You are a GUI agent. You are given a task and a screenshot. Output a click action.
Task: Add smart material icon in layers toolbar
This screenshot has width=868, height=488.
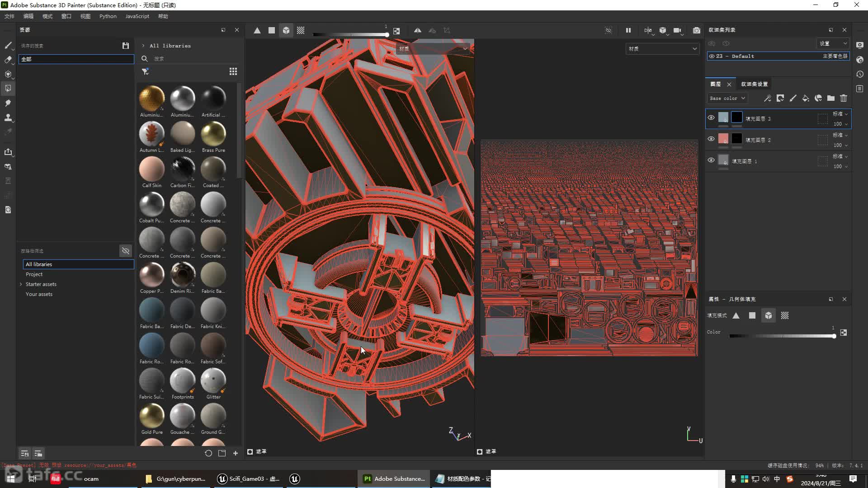tap(818, 98)
